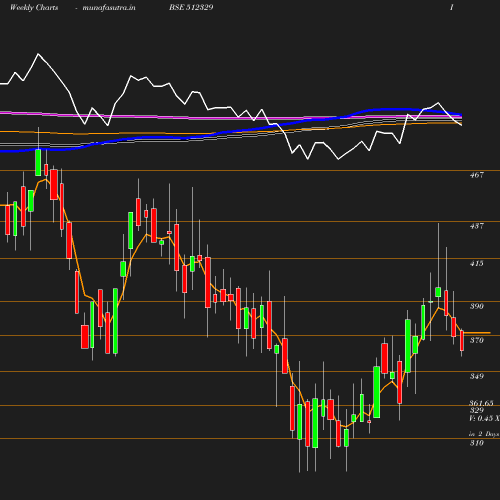Click the 310 price level label
Image resolution: width=500 pixels, height=500 pixels.
pyautogui.click(x=477, y=443)
